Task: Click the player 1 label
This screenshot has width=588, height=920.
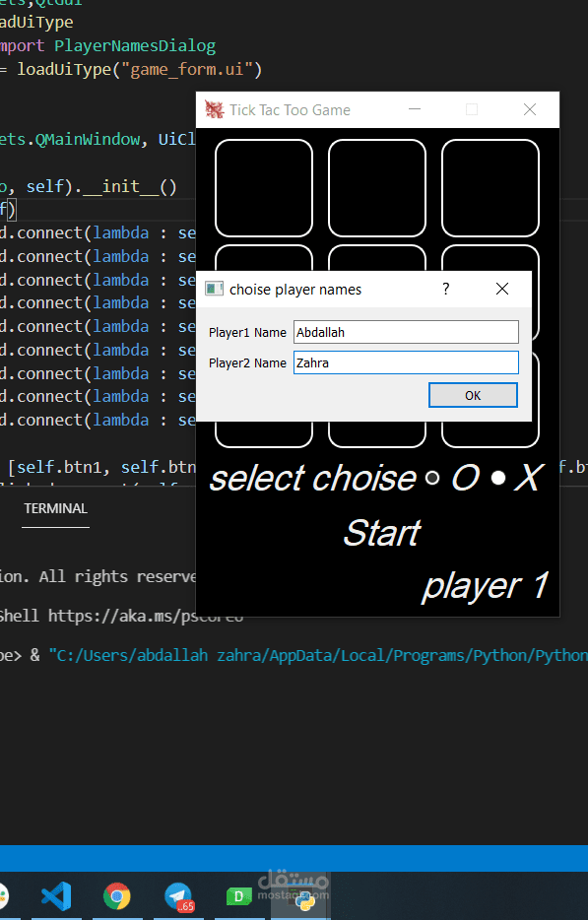Action: point(486,586)
